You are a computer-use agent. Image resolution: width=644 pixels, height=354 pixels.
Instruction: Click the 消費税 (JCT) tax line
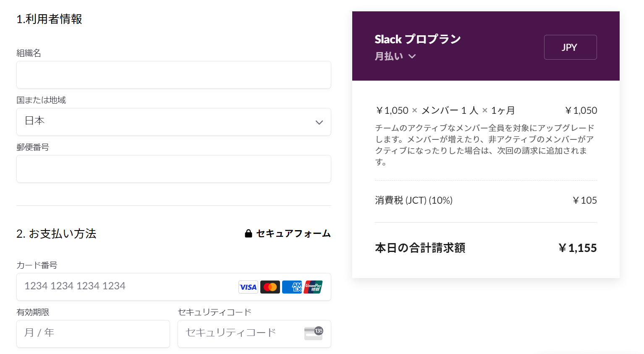(x=414, y=200)
